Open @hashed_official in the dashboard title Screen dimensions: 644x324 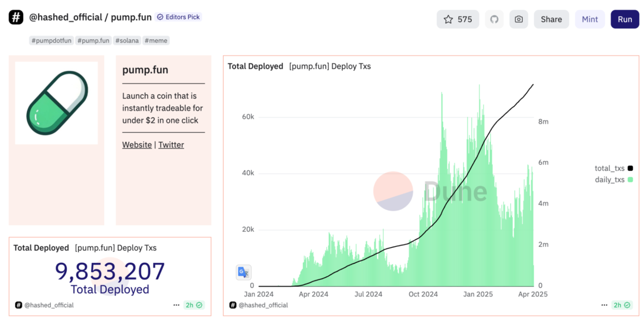[x=65, y=17]
